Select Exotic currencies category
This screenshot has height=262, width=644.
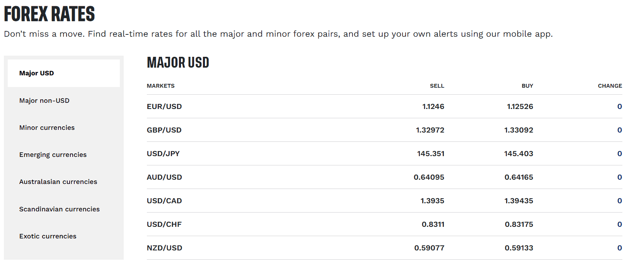click(x=48, y=236)
